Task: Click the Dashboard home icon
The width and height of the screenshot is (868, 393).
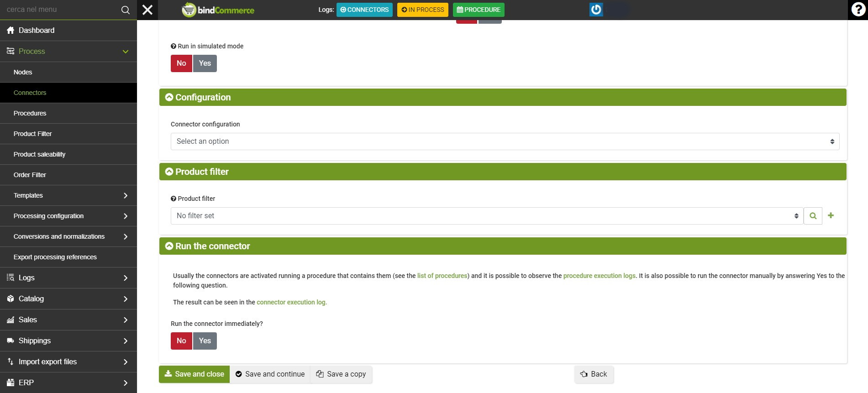Action: point(11,30)
